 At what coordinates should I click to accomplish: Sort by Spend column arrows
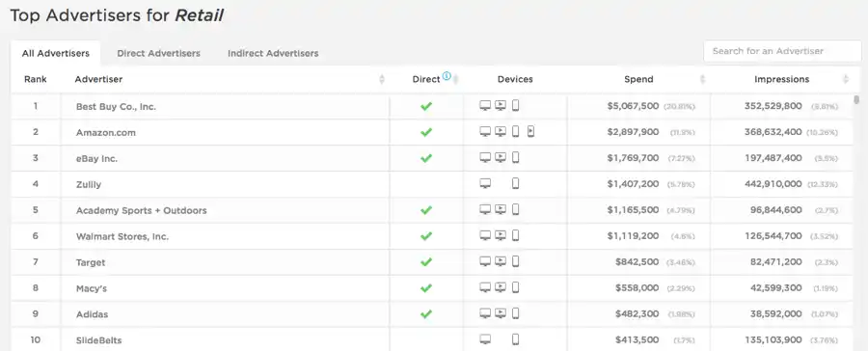pyautogui.click(x=702, y=79)
